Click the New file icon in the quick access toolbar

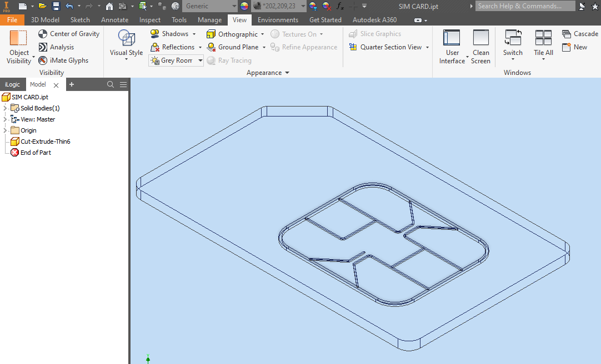[23, 6]
